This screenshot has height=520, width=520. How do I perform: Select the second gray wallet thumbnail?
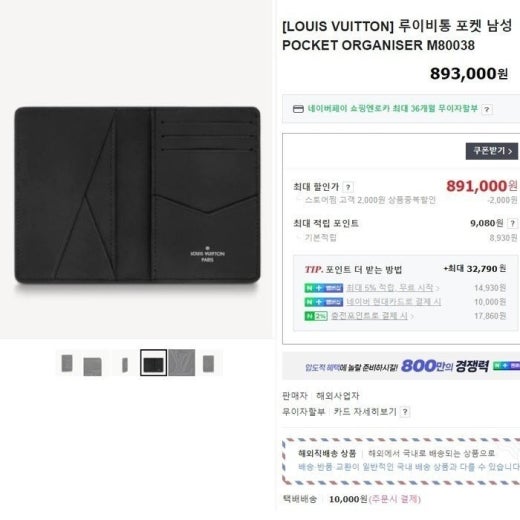point(92,366)
